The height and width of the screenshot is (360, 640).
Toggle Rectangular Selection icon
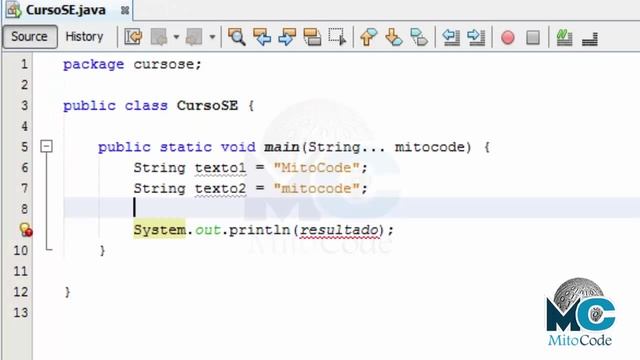pos(338,37)
